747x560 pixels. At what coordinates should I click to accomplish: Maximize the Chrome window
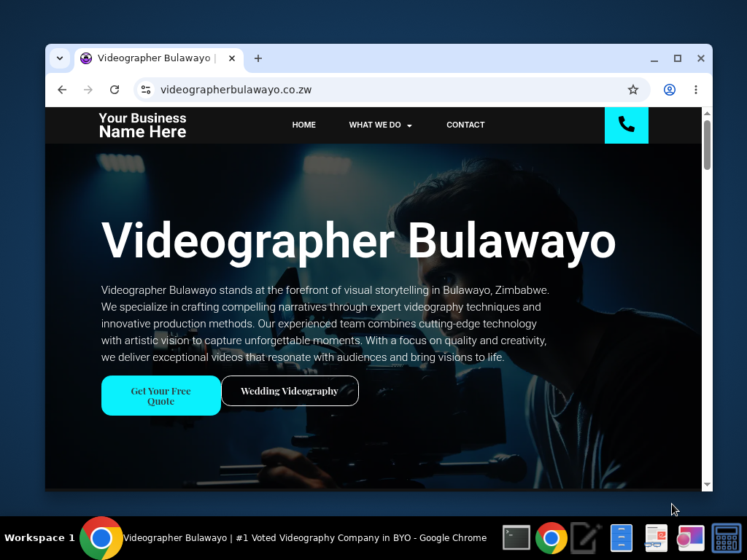(678, 58)
